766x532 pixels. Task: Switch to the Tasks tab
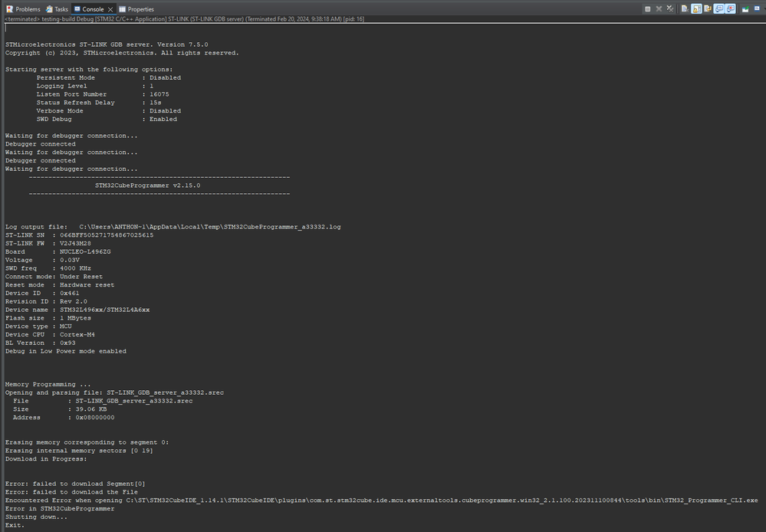61,9
